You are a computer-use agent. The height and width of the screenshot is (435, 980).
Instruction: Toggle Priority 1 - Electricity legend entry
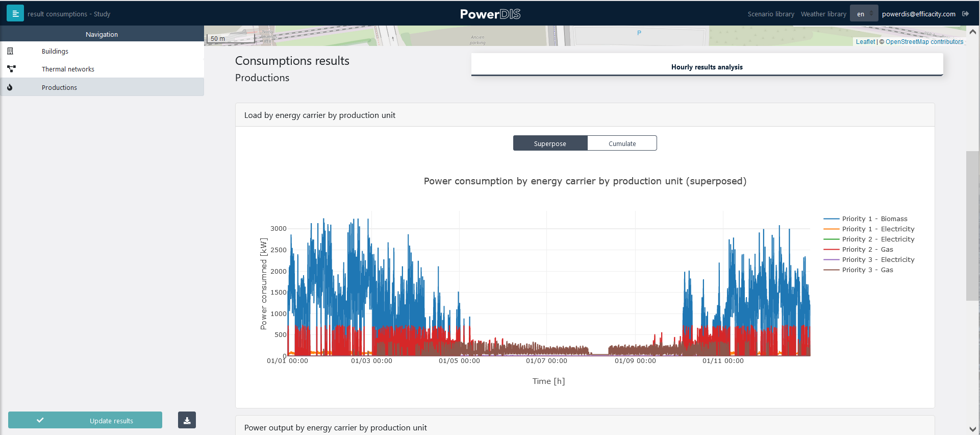point(869,229)
